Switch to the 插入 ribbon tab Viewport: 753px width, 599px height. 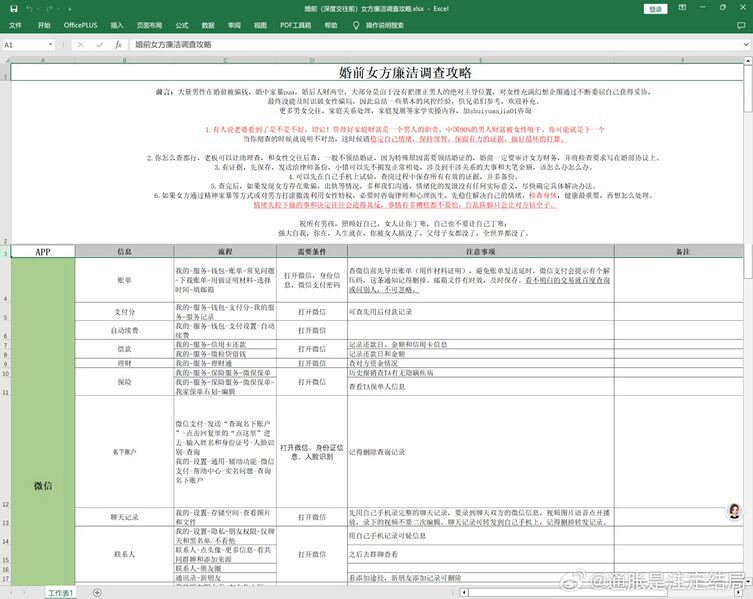tap(117, 25)
